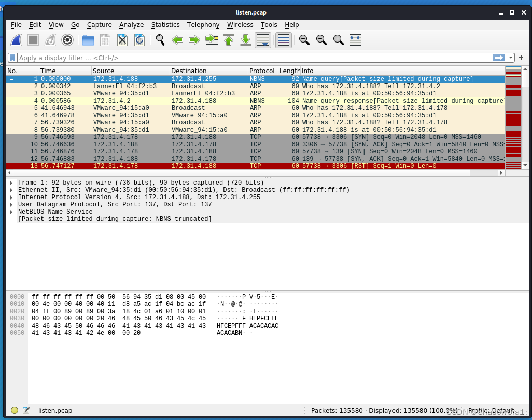Image resolution: width=532 pixels, height=420 pixels.
Task: Open the display filter history dropdown
Action: (x=511, y=58)
